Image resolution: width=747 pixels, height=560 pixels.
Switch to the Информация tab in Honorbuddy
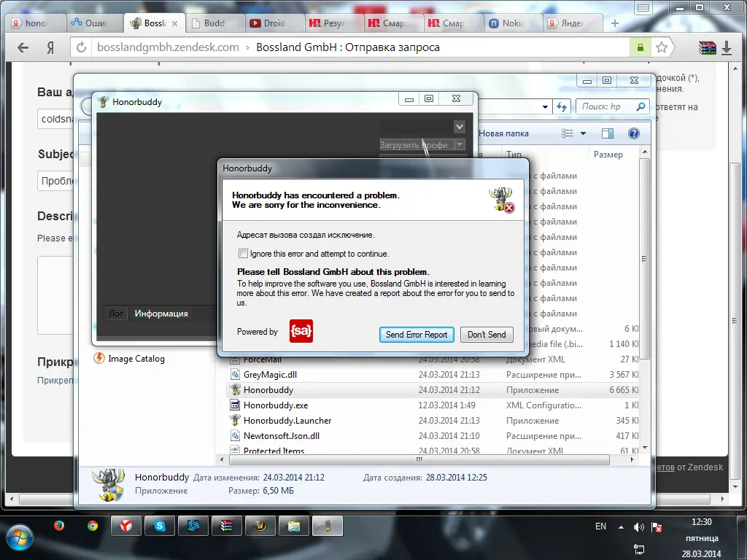coord(161,314)
